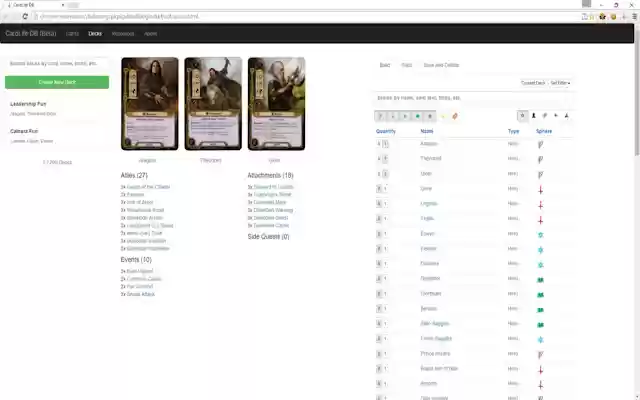Click the Create New Deck button
640x400 pixels.
click(x=57, y=82)
